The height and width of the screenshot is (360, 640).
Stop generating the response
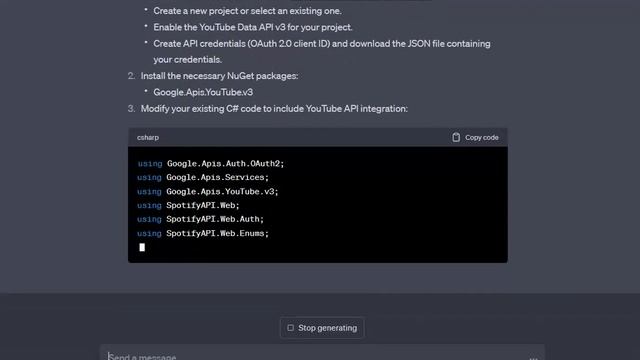pyautogui.click(x=322, y=328)
